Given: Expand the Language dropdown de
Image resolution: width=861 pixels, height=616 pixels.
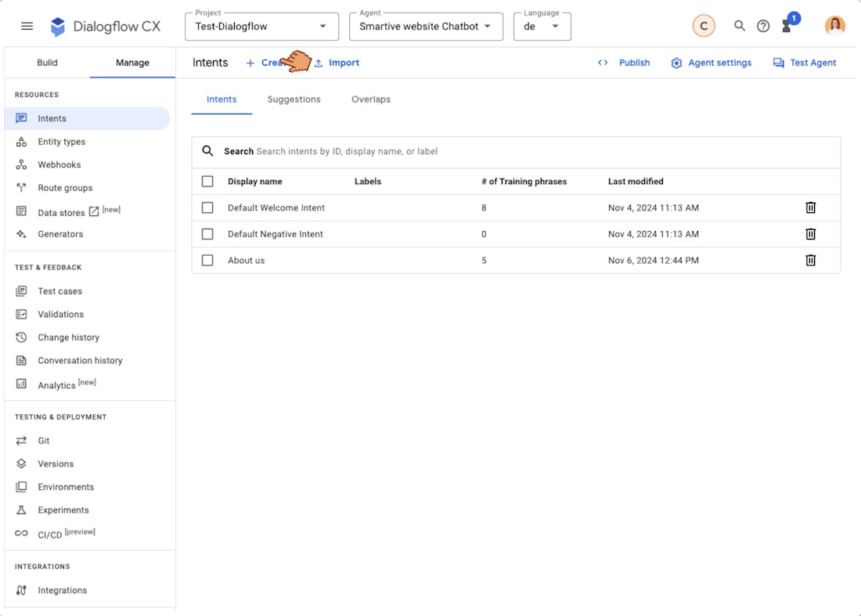Looking at the screenshot, I should [x=542, y=27].
